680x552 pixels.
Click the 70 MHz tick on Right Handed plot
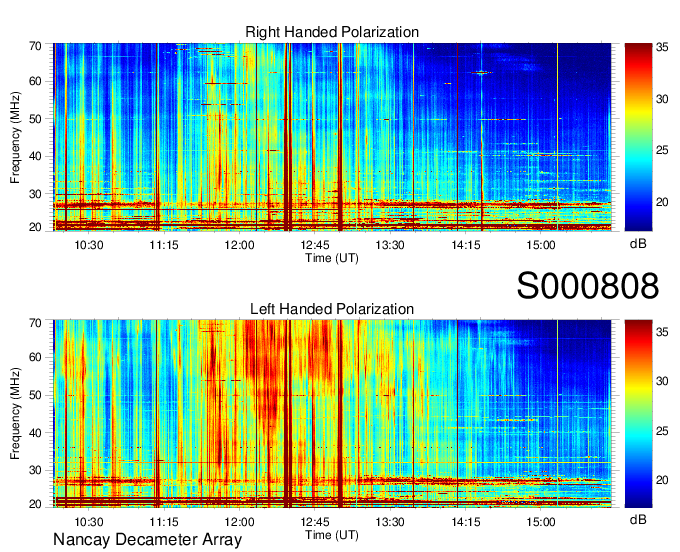[x=35, y=46]
